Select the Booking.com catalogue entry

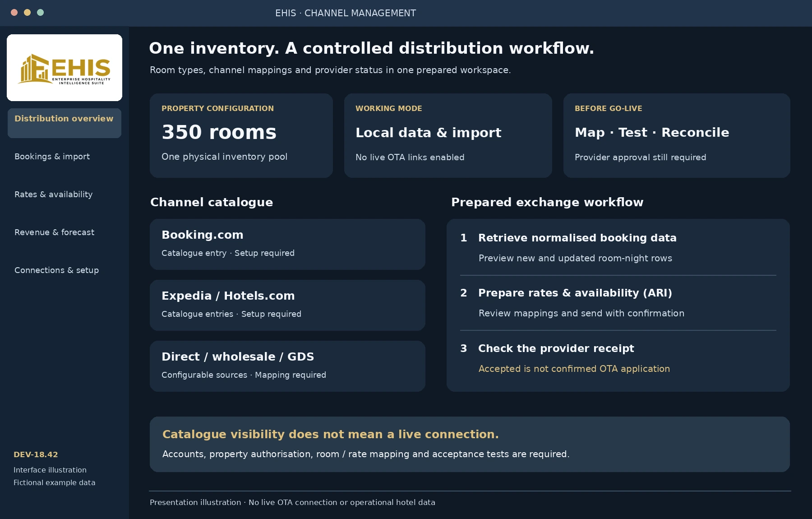(287, 245)
